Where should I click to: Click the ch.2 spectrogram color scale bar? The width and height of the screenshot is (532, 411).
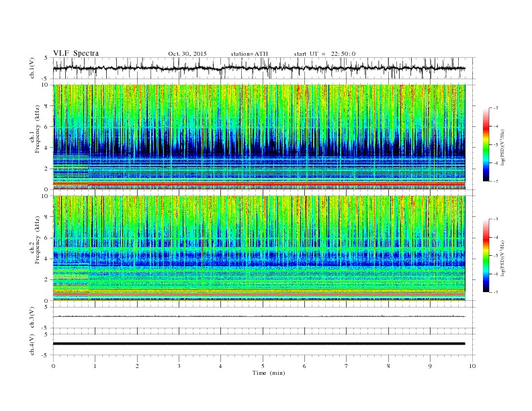coord(486,256)
